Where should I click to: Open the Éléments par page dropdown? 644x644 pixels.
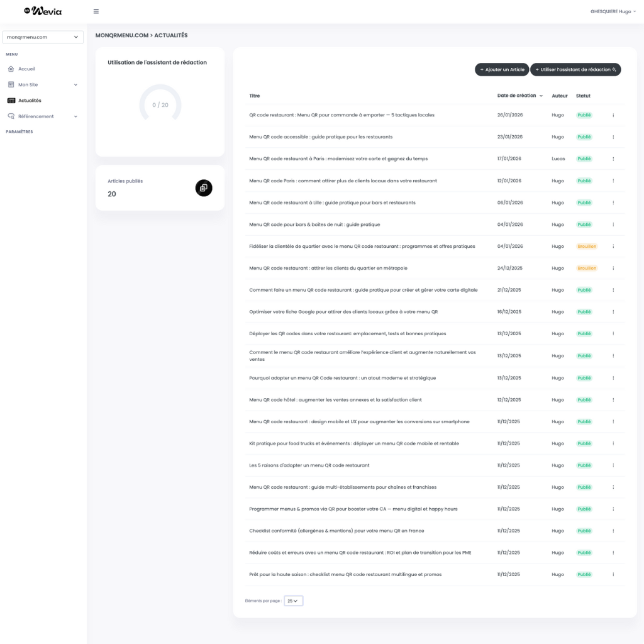293,601
